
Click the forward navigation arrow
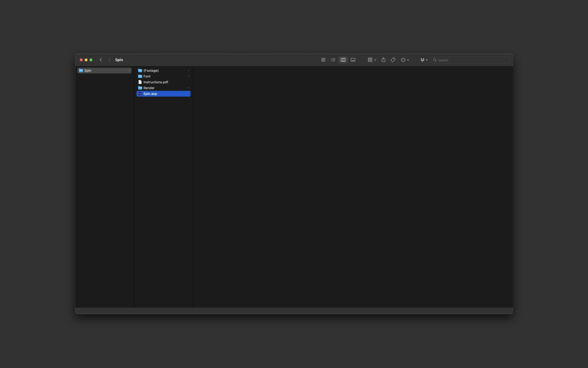pyautogui.click(x=109, y=60)
